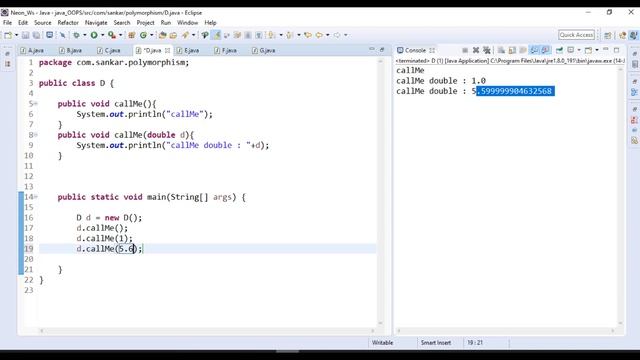This screenshot has height=360, width=640.
Task: Select the Java perspective icon
Action: point(633,35)
